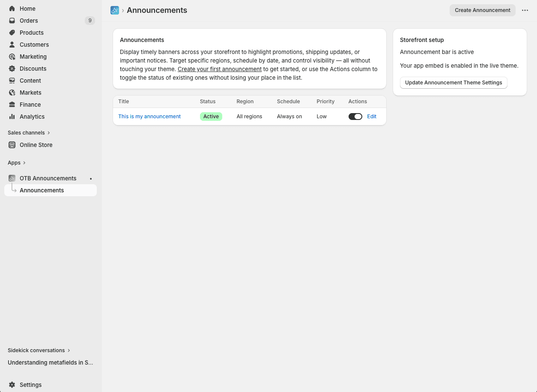Toggle off the active announcement

pyautogui.click(x=355, y=116)
